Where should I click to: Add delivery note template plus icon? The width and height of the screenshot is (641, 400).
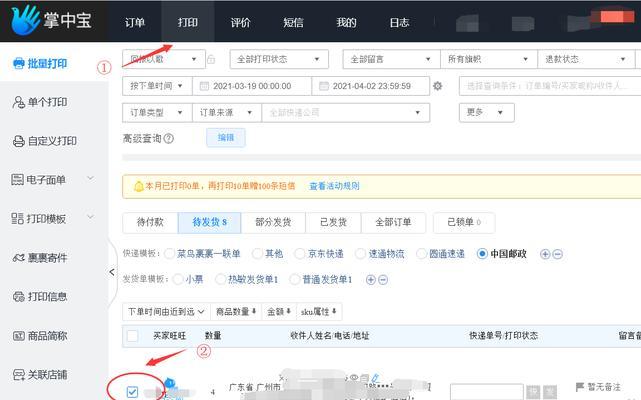(x=371, y=280)
